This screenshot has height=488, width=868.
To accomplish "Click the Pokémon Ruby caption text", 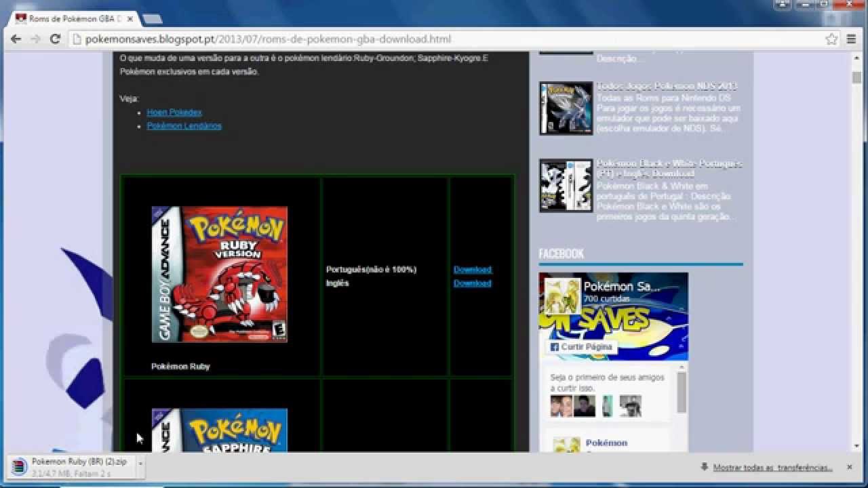I will [180, 367].
